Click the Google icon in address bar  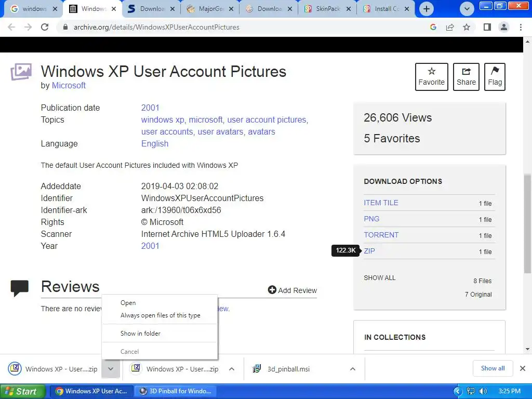(x=433, y=27)
